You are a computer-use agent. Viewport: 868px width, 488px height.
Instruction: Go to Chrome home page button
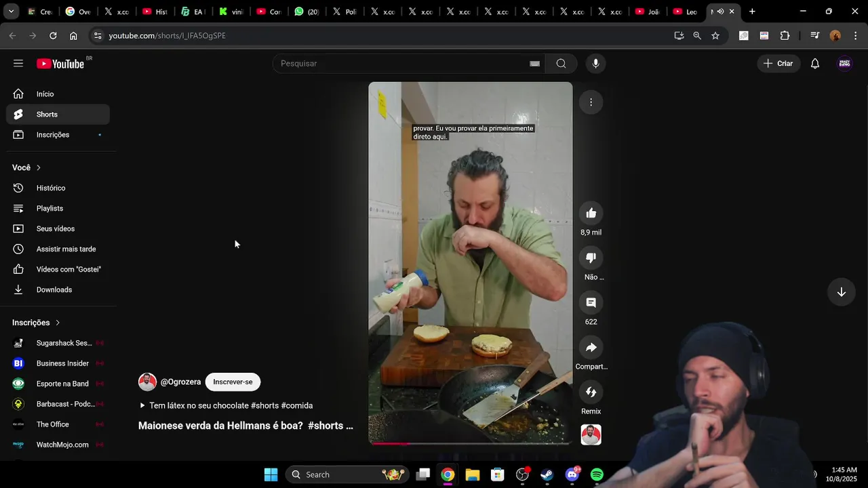73,35
